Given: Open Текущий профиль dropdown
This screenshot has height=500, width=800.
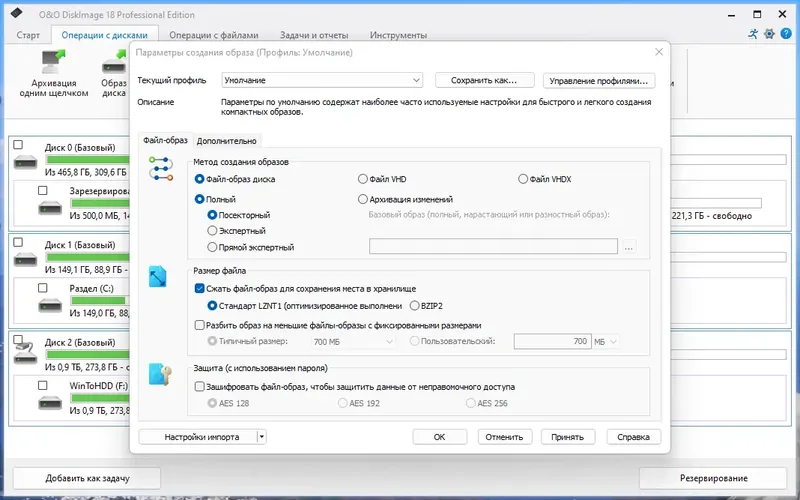Looking at the screenshot, I should pyautogui.click(x=322, y=80).
